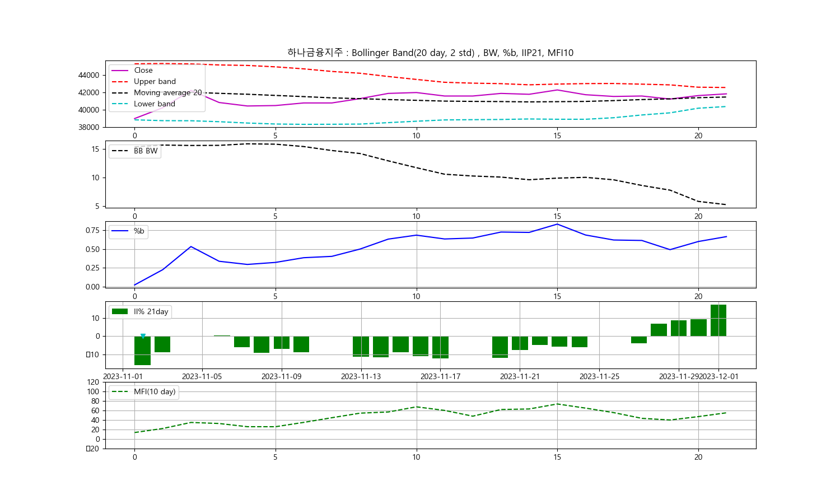This screenshot has height=504, width=840.
Task: Select the 'Close' legend entry
Action: pyautogui.click(x=143, y=70)
